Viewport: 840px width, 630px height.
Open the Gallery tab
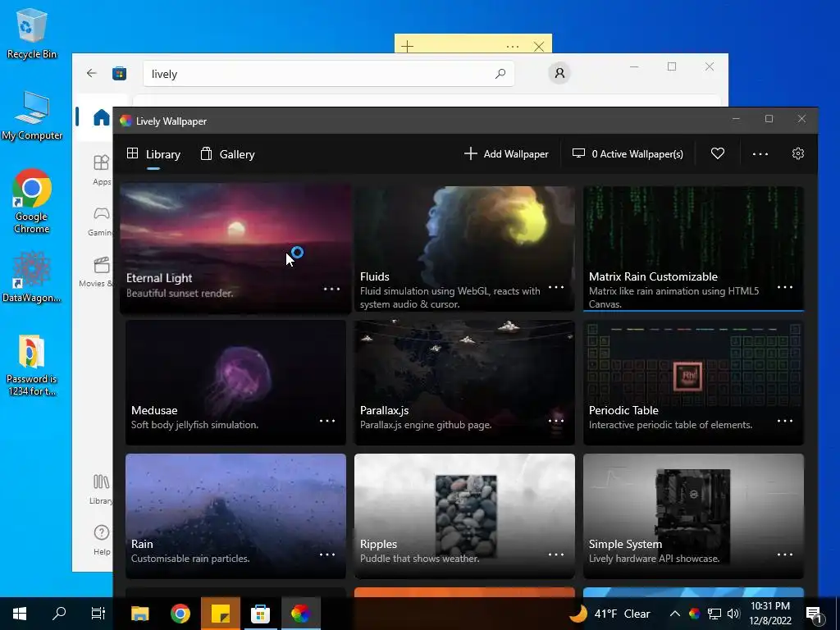(x=228, y=154)
